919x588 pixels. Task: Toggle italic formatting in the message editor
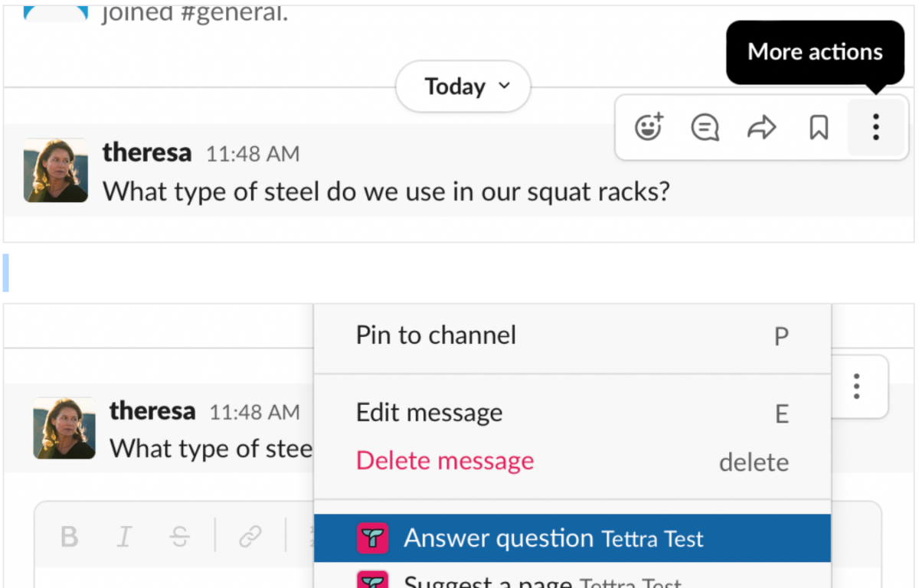[x=124, y=537]
